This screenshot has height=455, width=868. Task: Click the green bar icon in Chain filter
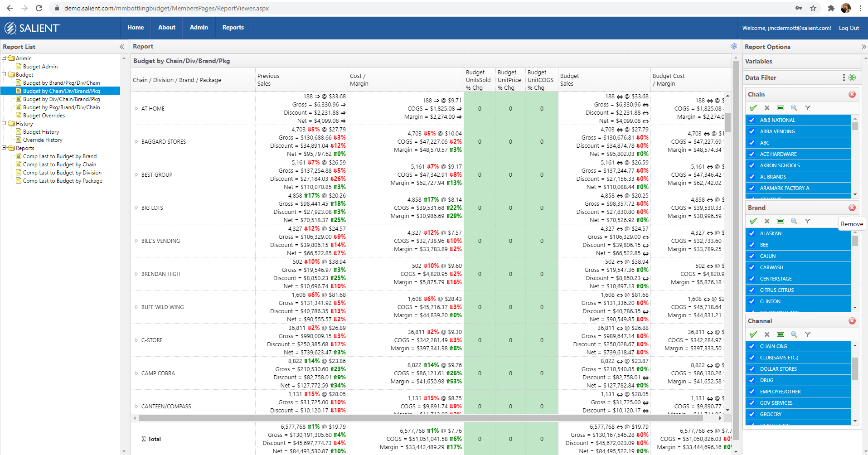click(x=781, y=108)
